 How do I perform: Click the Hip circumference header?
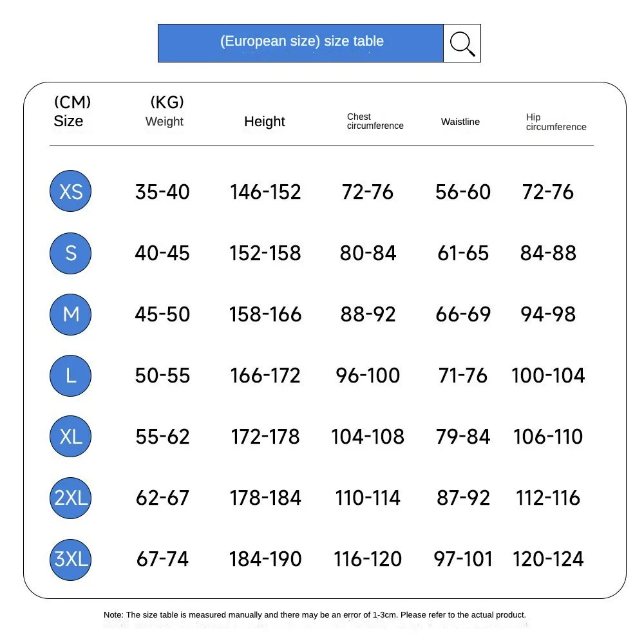tap(556, 122)
